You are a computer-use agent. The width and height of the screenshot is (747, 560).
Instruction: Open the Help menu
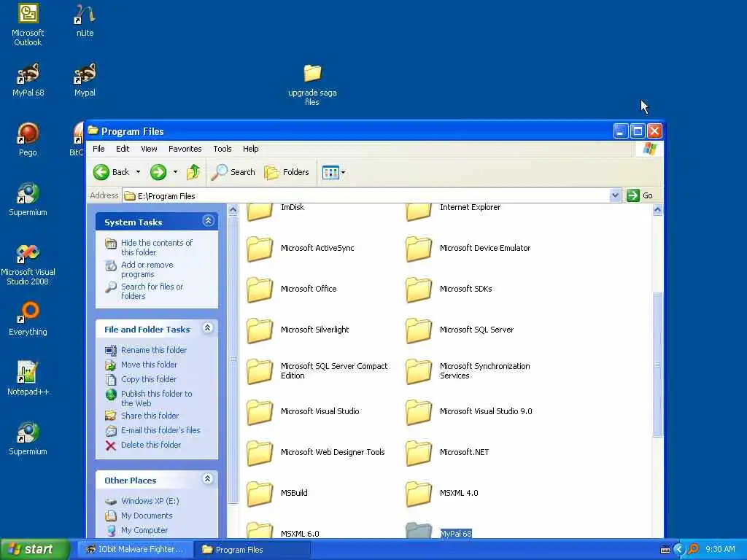(x=251, y=149)
